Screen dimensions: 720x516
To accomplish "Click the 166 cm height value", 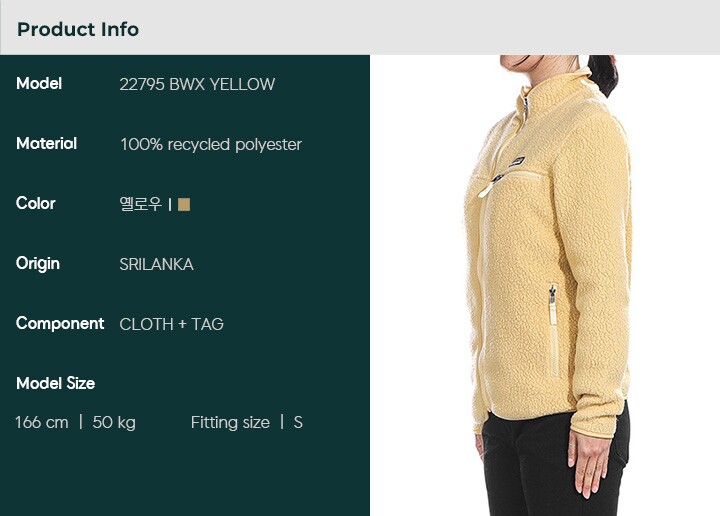I will coord(42,422).
